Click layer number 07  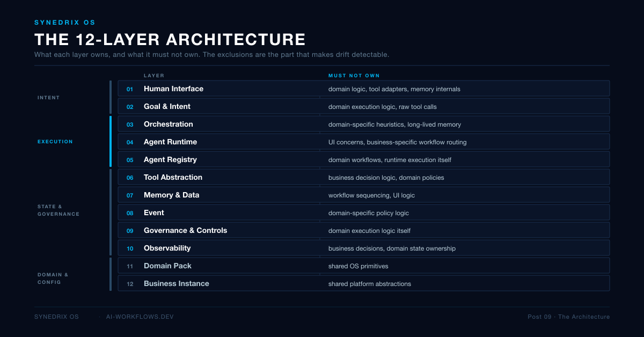tap(130, 195)
